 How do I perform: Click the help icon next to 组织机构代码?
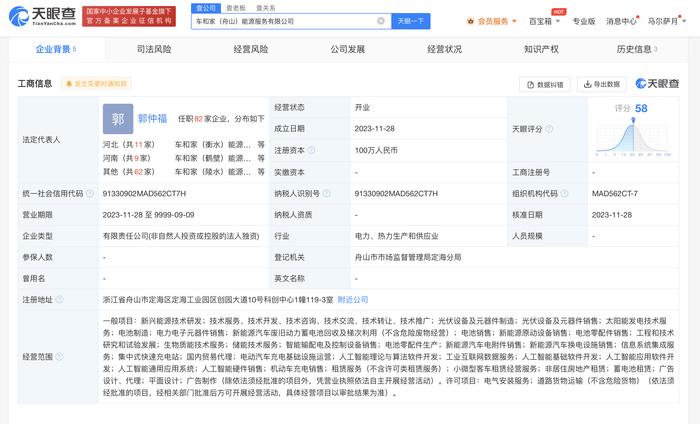click(564, 193)
